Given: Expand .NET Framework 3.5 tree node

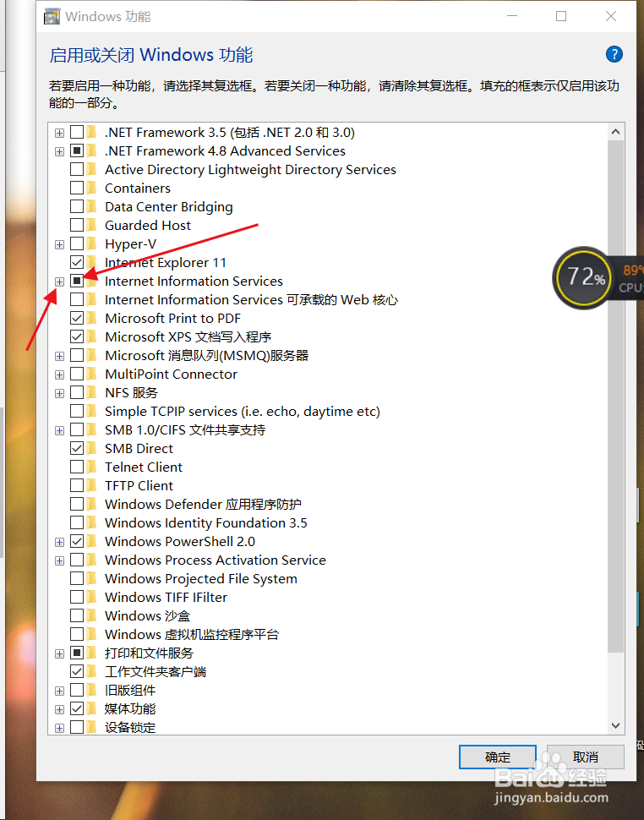Looking at the screenshot, I should coord(60,133).
